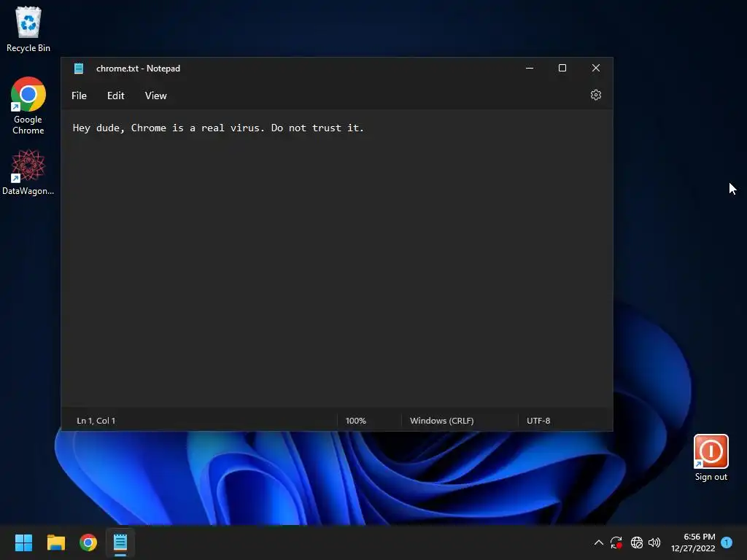Click the Ln 1, Col 1 status entry

click(96, 421)
